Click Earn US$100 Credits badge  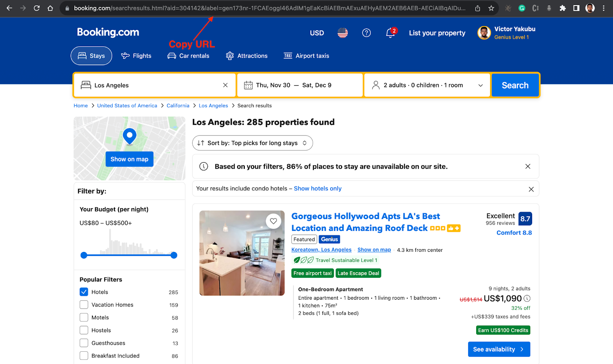click(503, 330)
